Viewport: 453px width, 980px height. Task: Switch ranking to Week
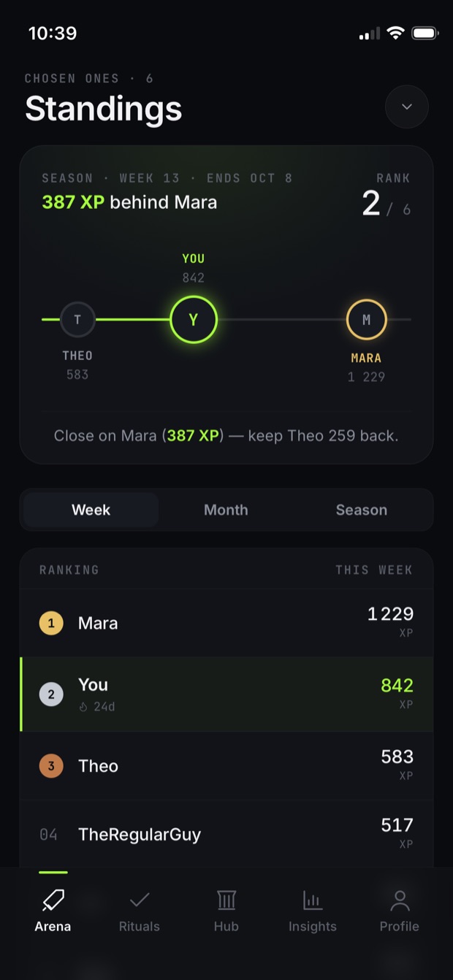[91, 510]
